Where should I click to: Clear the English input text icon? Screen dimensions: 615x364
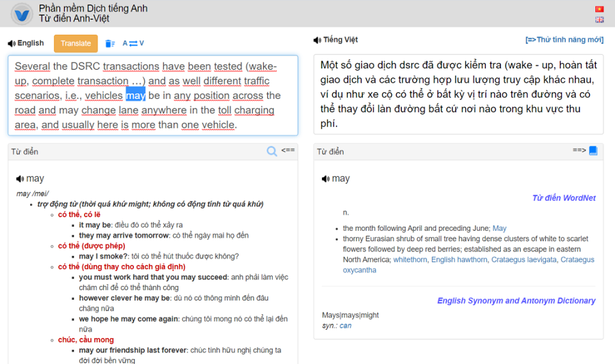110,44
